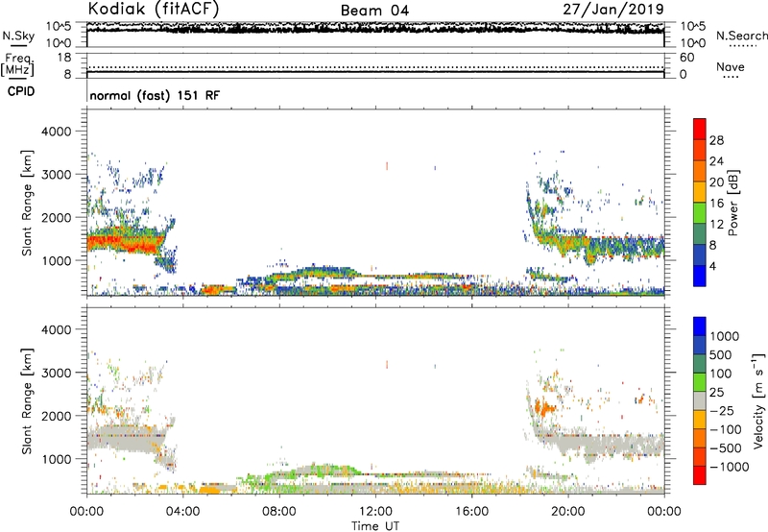Screen dimensions: 768x532
Task: Click the '-1000' tick on the velocity colorbar
Action: point(729,467)
